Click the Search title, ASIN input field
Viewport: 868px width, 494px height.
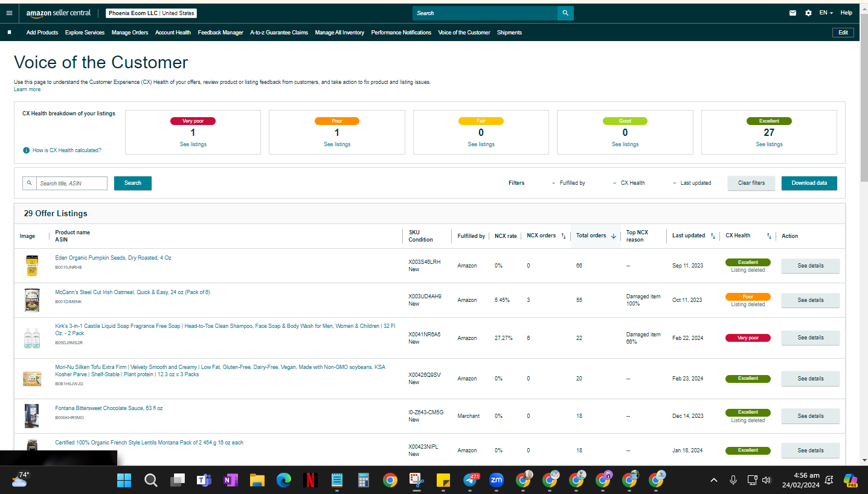coord(71,183)
